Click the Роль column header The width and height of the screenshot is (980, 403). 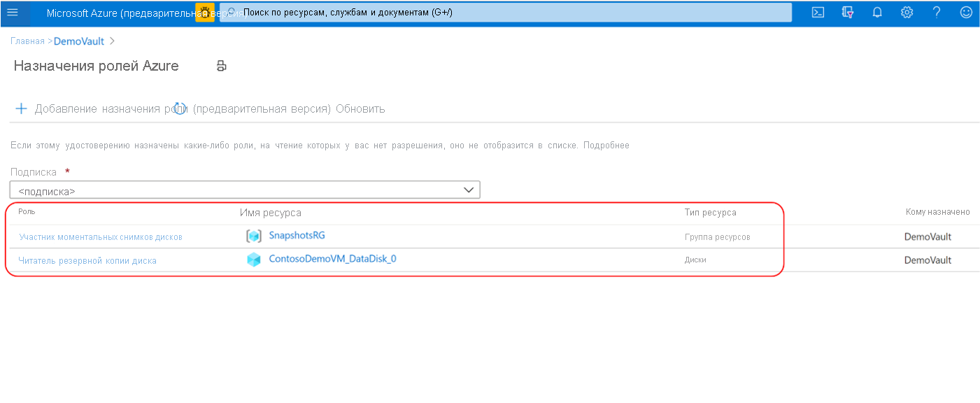[27, 211]
